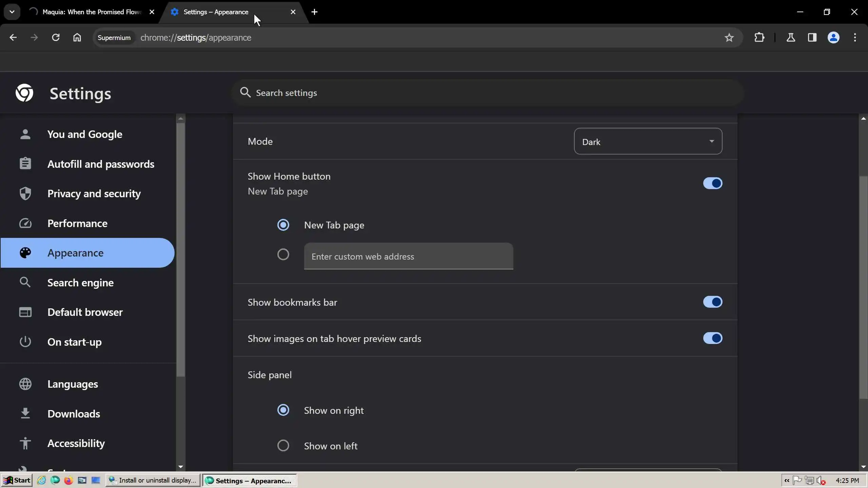Turn off Show bookmarks bar toggle
Image resolution: width=868 pixels, height=488 pixels.
click(x=712, y=302)
